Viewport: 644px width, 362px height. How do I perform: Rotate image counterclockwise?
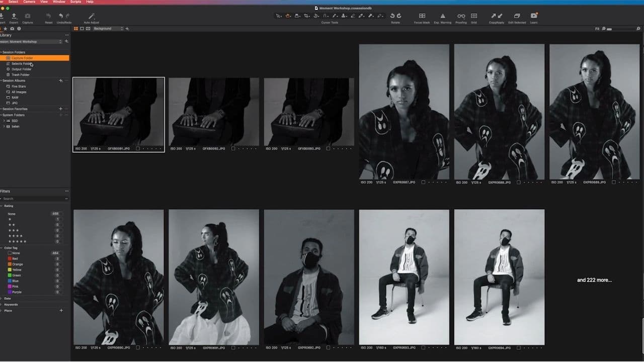pos(392,16)
